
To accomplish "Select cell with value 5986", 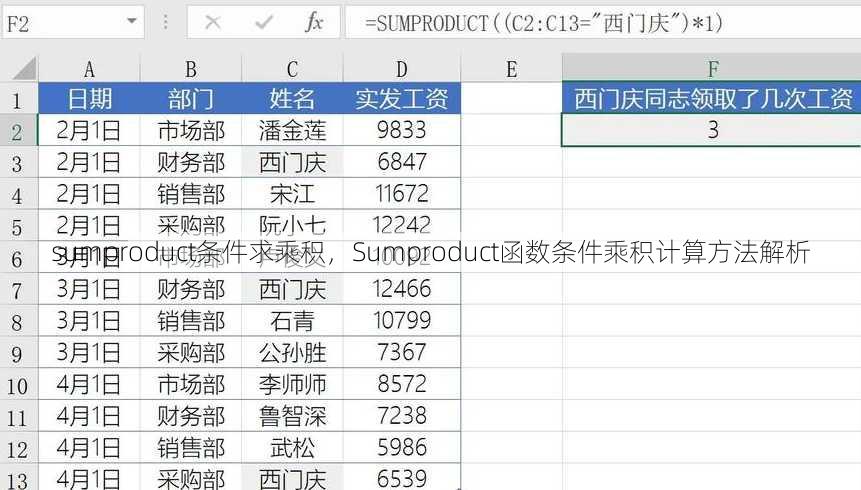I will click(401, 448).
